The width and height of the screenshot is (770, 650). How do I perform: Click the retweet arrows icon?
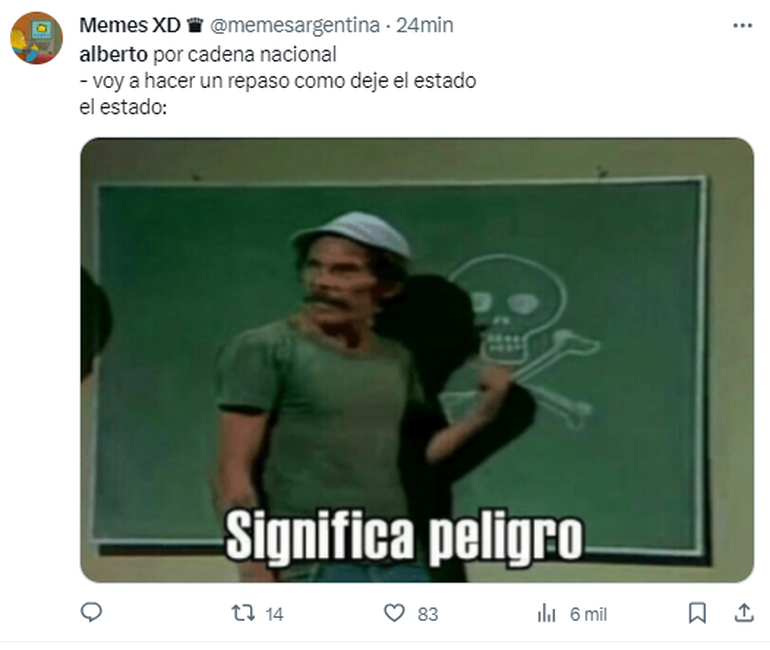click(x=244, y=613)
